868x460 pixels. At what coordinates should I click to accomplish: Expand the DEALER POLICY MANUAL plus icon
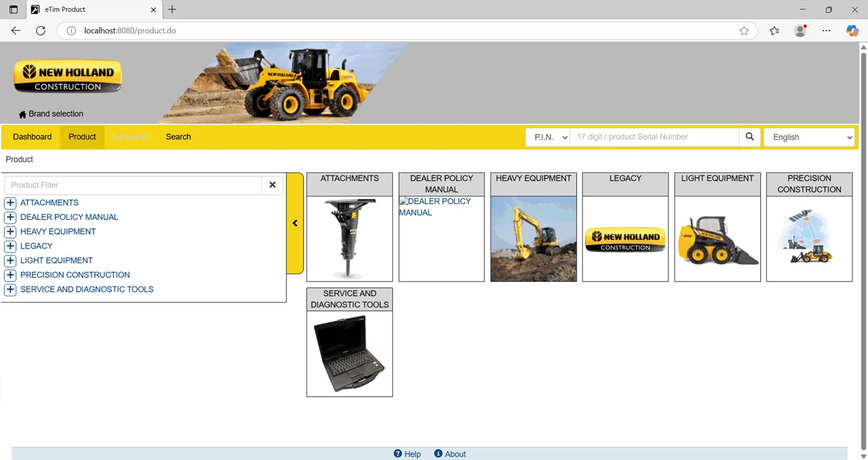[10, 217]
